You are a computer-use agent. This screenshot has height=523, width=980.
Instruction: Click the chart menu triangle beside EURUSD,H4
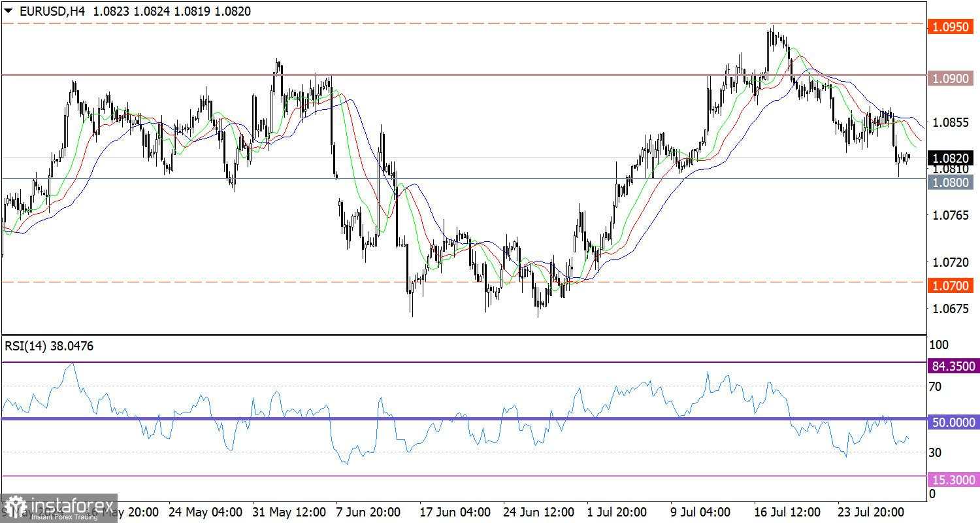pyautogui.click(x=8, y=11)
